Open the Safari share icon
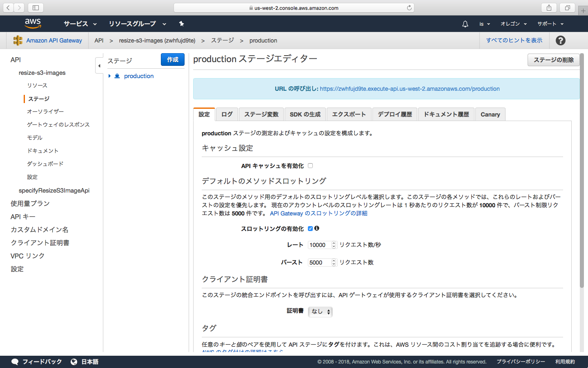588x368 pixels. (549, 8)
